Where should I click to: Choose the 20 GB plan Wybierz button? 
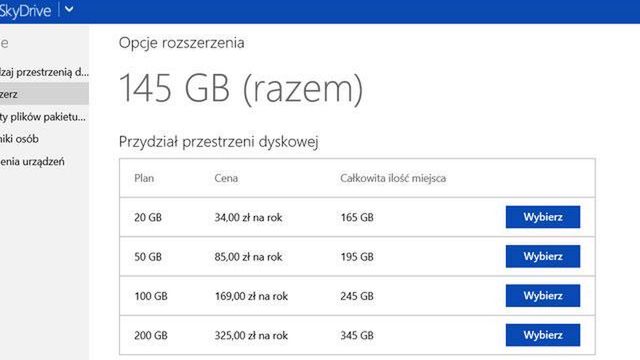point(542,217)
